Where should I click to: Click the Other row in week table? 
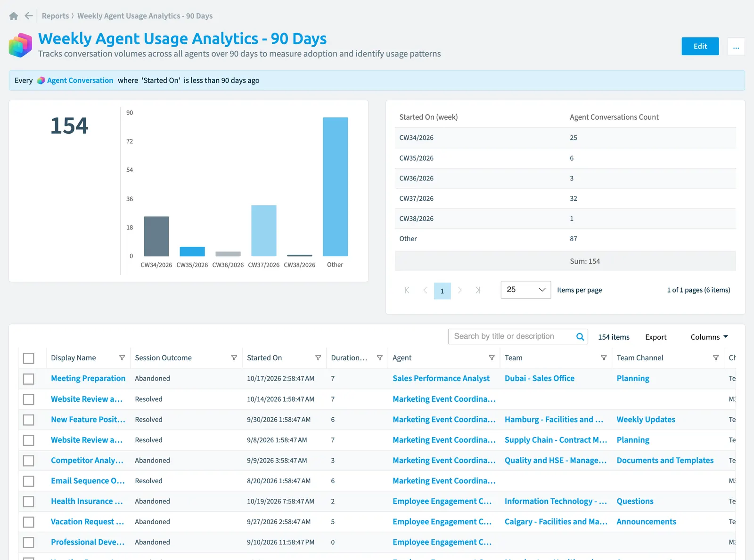(x=565, y=239)
